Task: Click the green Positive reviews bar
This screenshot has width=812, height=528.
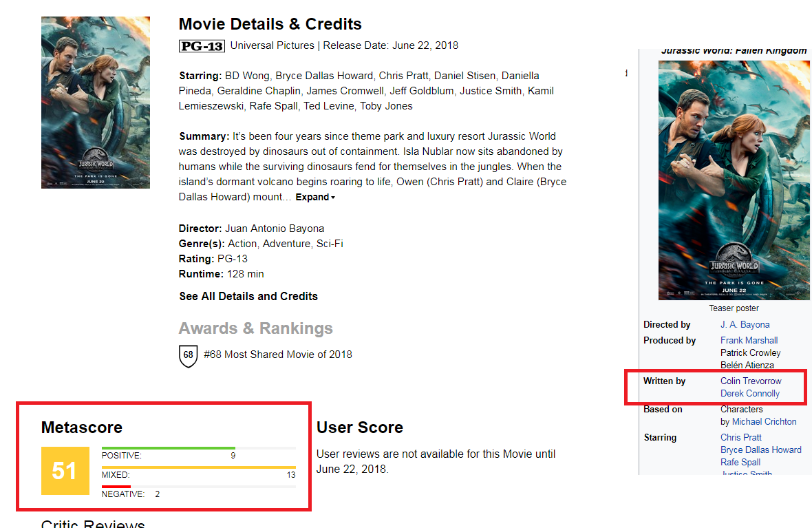Action: (x=169, y=448)
